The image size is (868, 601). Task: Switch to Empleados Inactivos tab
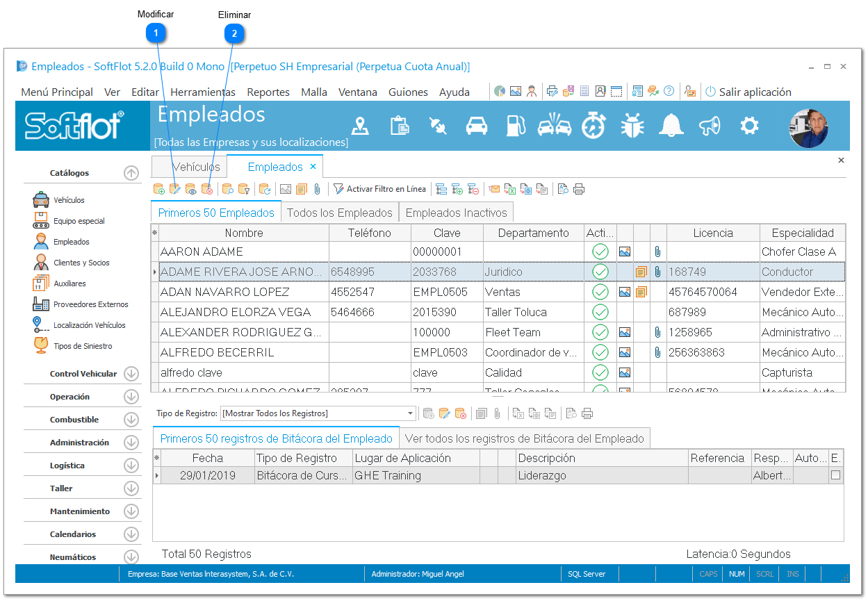[457, 213]
